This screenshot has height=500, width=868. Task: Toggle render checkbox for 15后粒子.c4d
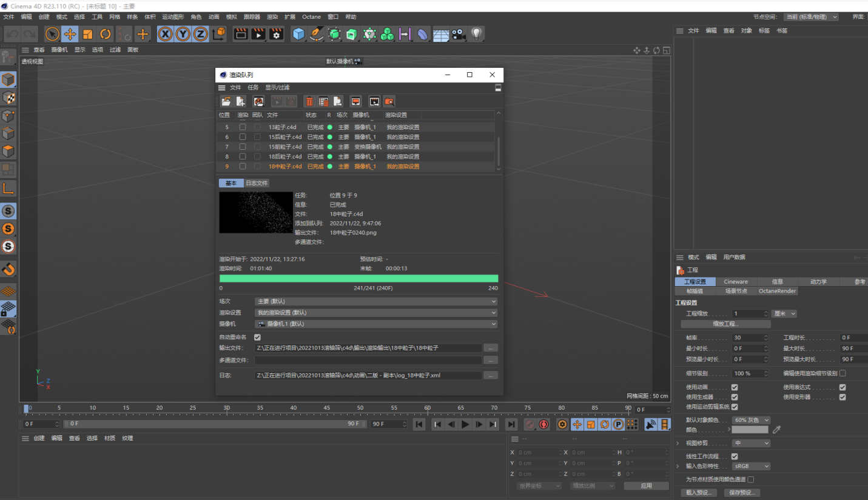[x=243, y=137]
